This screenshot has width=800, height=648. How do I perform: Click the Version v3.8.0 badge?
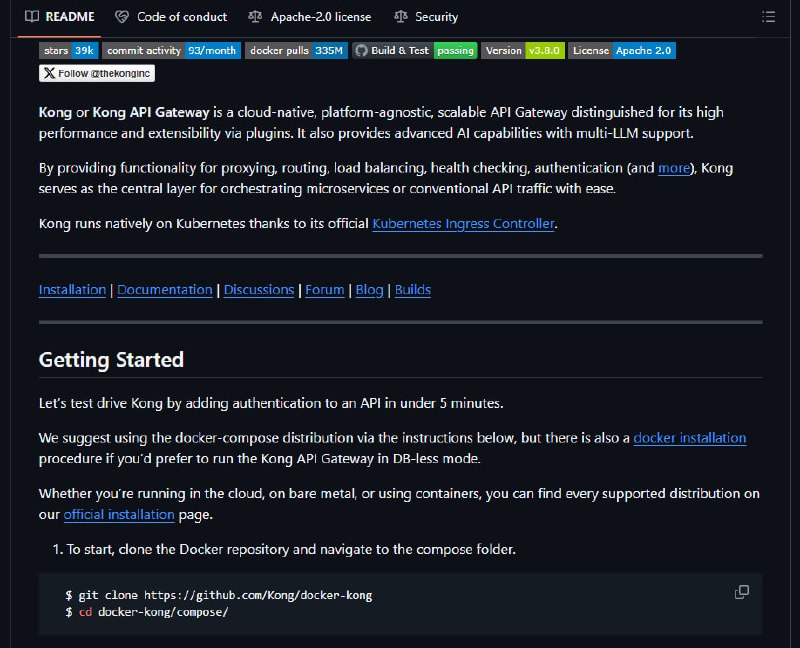523,51
